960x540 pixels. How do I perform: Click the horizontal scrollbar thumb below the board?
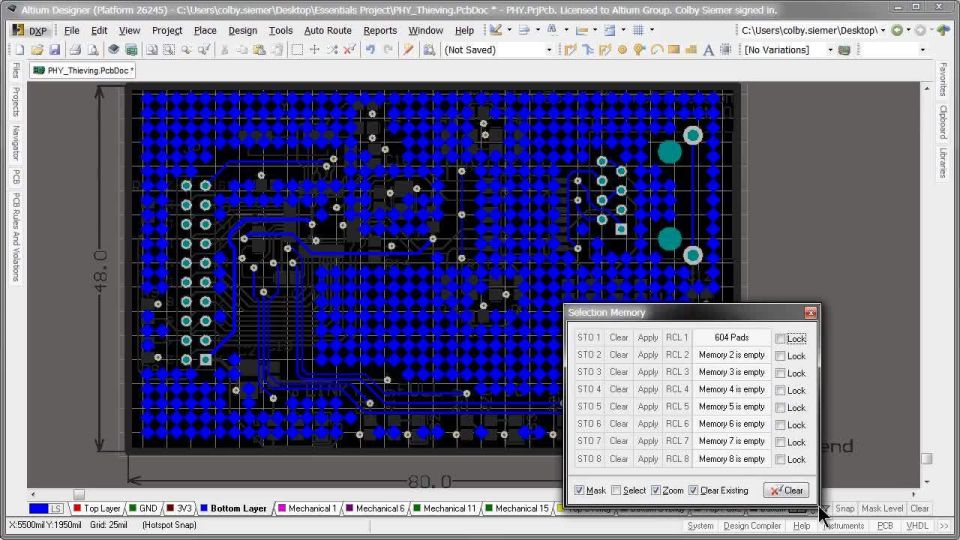pos(79,494)
